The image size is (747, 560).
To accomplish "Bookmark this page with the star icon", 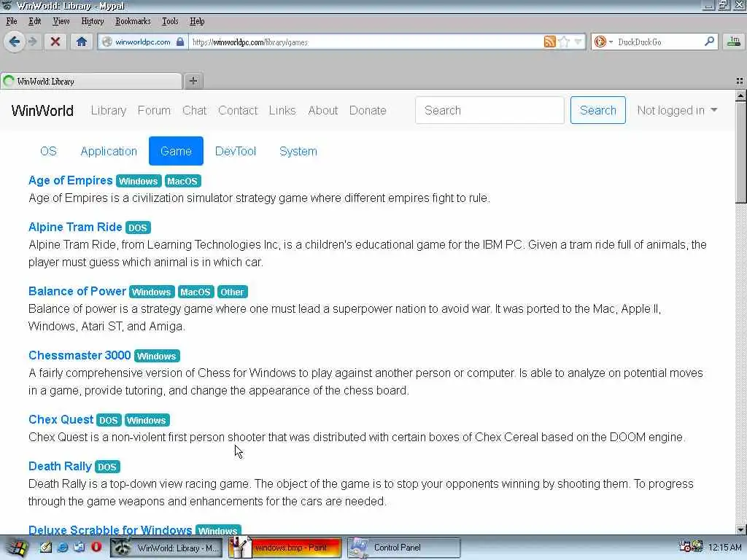I will tap(564, 42).
